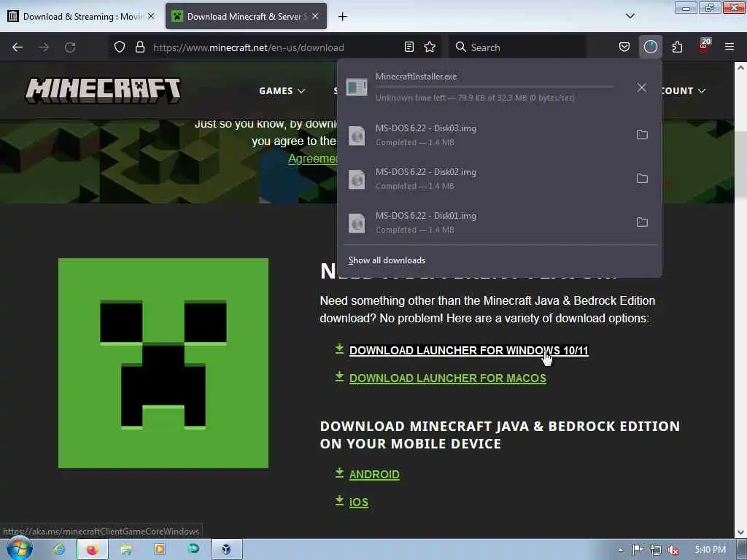This screenshot has height=560, width=747.
Task: Open Save to Pocket
Action: pyautogui.click(x=624, y=47)
